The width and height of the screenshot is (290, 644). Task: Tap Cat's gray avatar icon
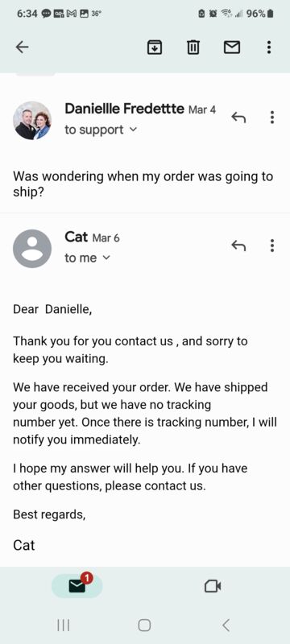(32, 249)
